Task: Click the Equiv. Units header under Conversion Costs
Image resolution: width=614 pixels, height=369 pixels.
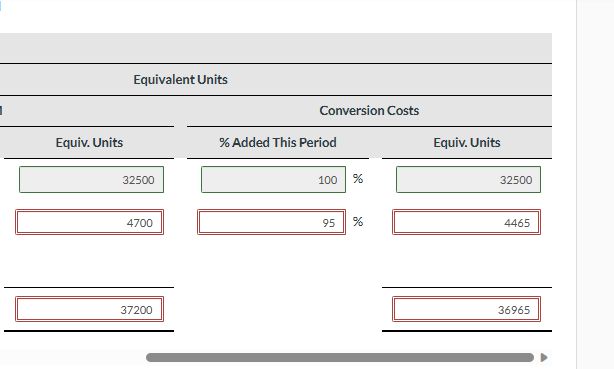Action: click(467, 142)
